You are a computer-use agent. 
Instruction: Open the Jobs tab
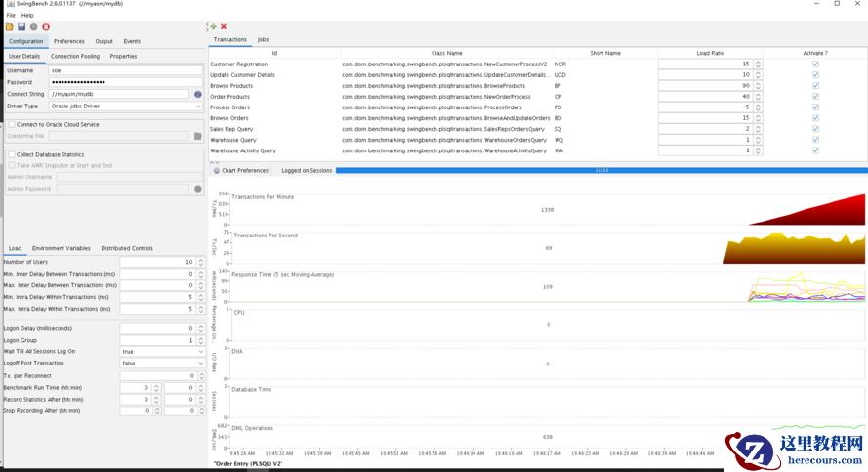coord(263,40)
